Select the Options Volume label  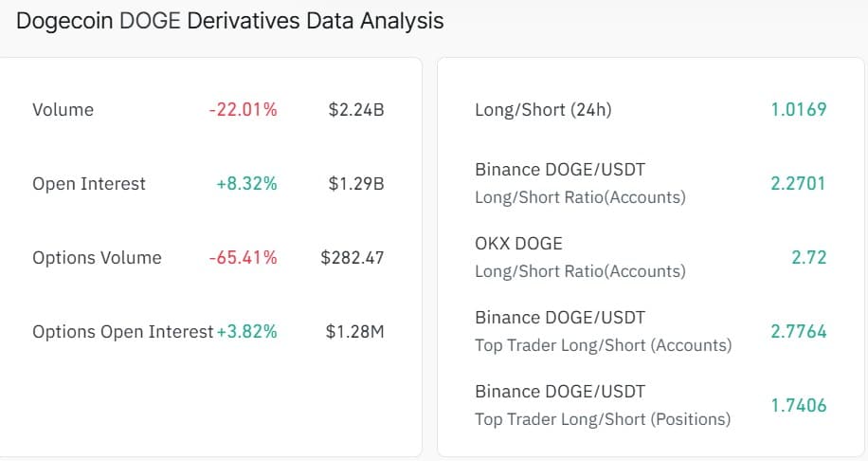tap(97, 258)
